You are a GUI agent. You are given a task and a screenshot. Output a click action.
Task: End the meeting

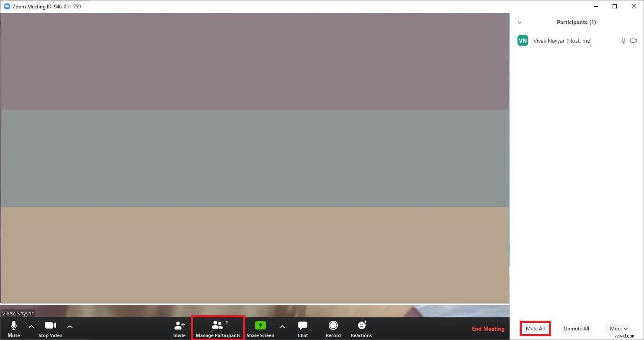point(488,329)
